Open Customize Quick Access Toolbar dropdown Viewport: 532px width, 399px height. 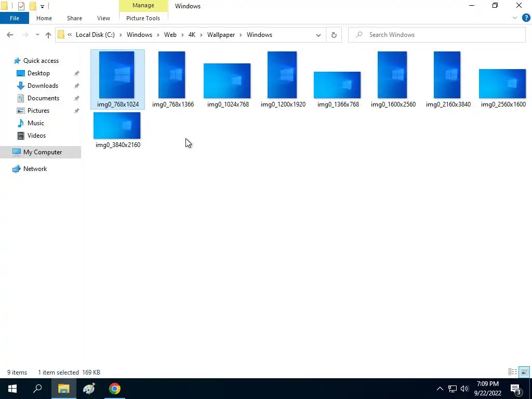(x=42, y=6)
